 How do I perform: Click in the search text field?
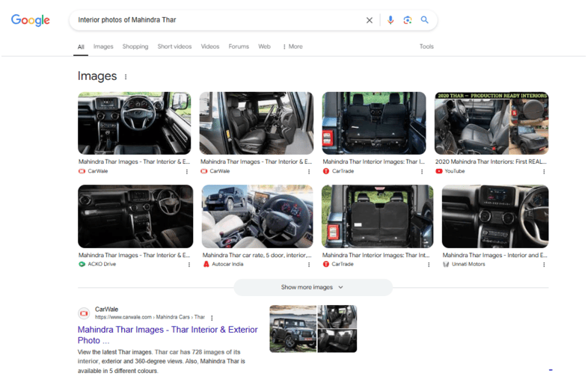pos(217,20)
